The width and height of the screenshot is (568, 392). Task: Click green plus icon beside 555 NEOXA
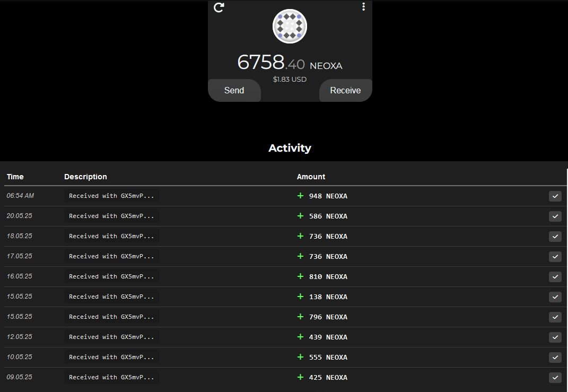click(300, 357)
